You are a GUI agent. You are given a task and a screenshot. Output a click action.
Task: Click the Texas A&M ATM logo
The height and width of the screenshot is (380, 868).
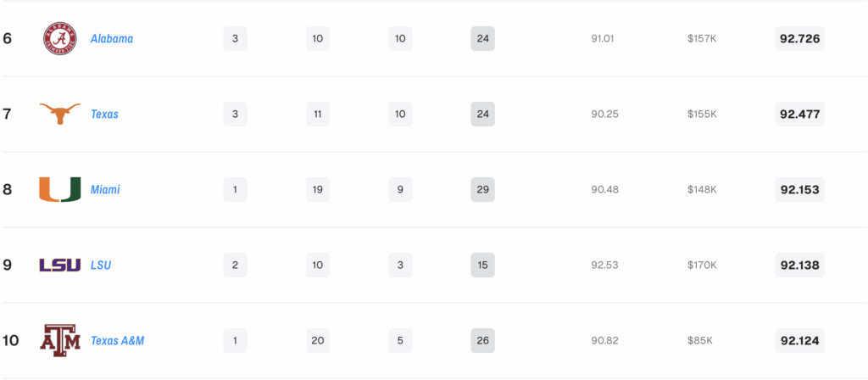coord(60,340)
